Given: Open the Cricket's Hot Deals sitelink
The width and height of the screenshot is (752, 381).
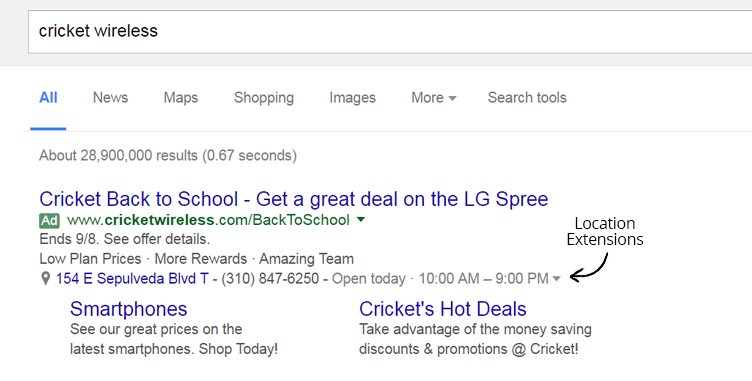Looking at the screenshot, I should (443, 309).
